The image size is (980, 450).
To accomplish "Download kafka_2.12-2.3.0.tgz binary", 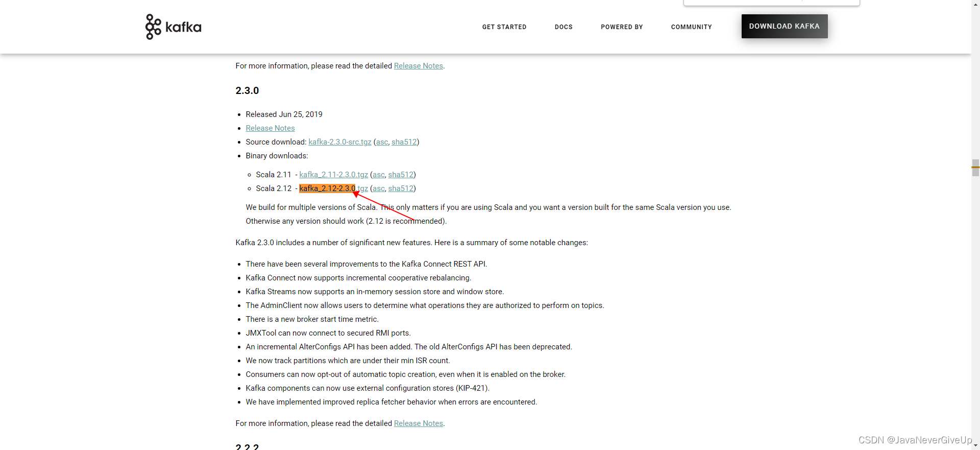I will coord(334,188).
